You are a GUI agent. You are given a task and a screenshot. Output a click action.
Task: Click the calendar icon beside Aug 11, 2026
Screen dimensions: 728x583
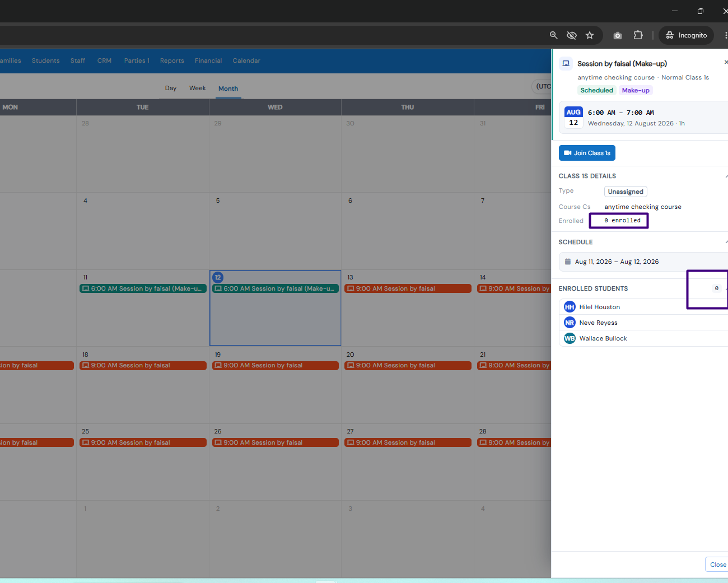[567, 262]
